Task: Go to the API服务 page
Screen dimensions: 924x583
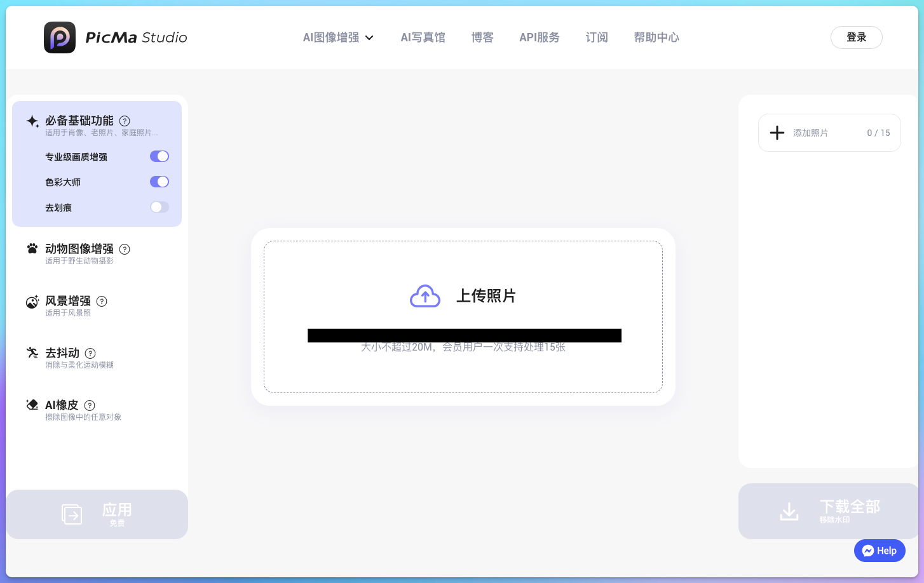Action: 539,37
